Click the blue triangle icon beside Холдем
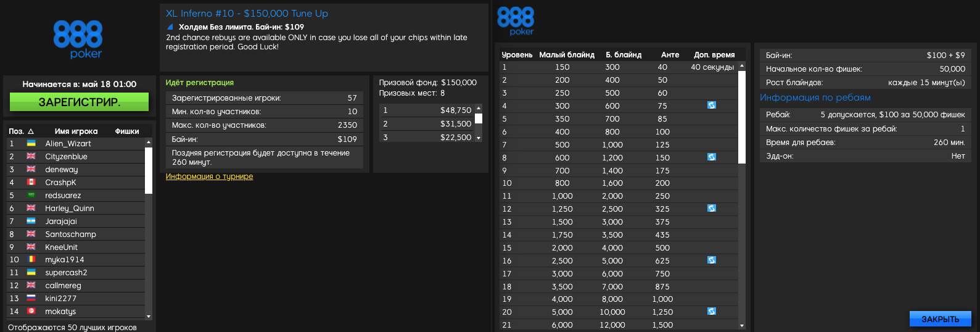Viewport: 980px width, 332px height. click(170, 27)
